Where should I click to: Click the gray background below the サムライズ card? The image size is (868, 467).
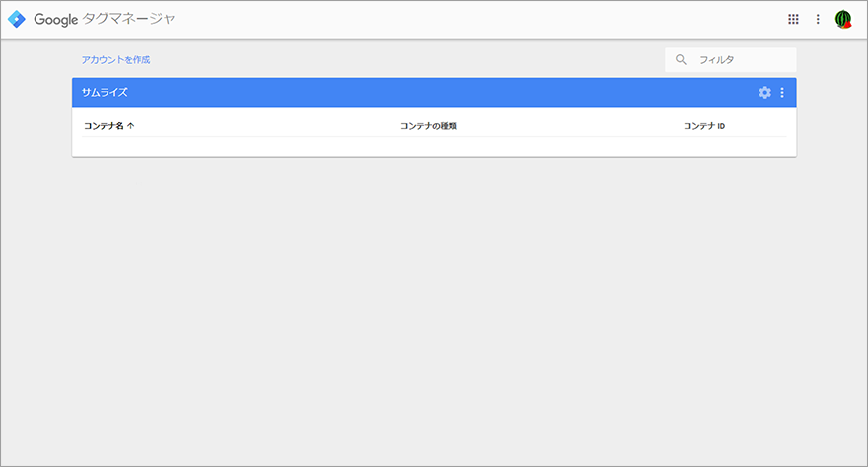pyautogui.click(x=434, y=310)
